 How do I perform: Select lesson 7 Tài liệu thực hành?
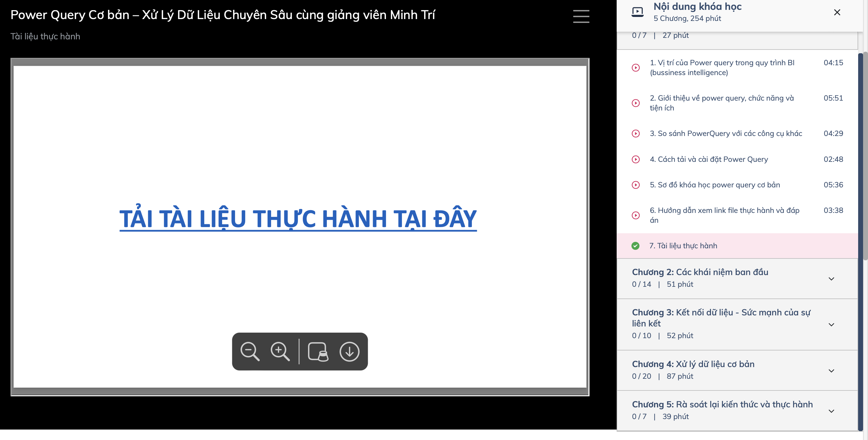tap(737, 246)
